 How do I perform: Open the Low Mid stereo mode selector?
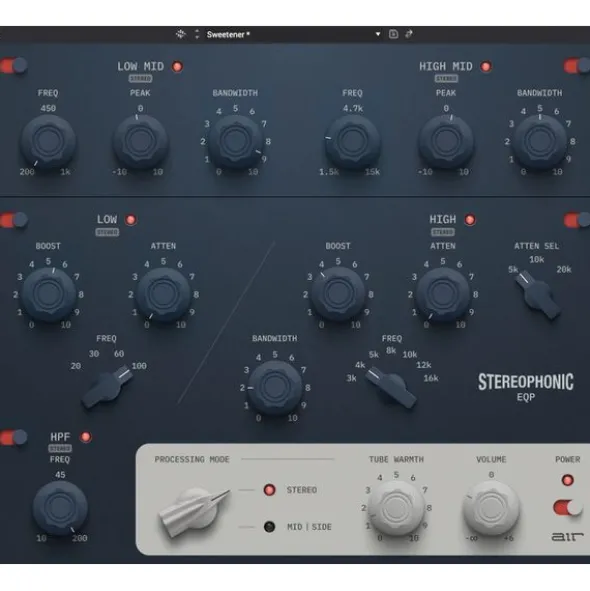coord(140,78)
